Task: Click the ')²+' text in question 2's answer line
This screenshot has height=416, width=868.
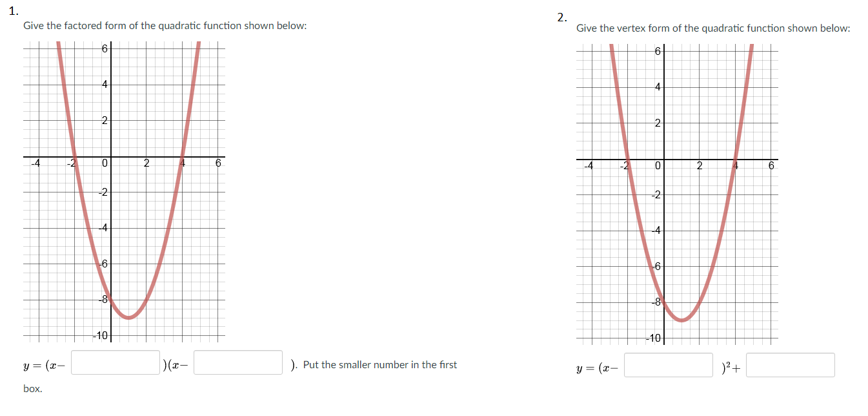Action: click(x=731, y=365)
